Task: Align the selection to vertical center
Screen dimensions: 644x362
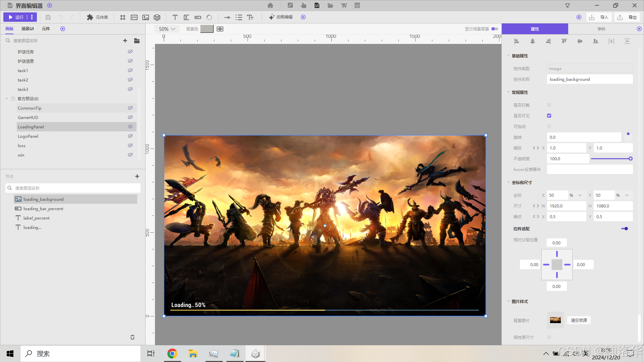Action: (x=580, y=41)
